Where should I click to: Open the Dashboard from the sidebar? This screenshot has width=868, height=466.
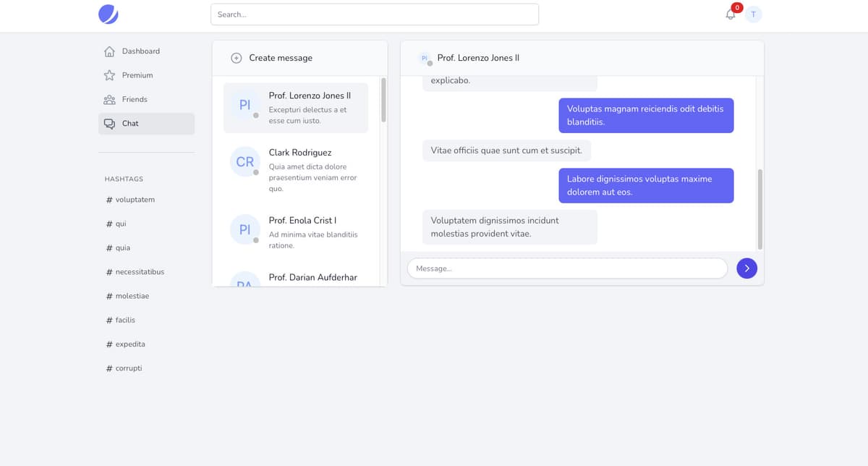142,51
